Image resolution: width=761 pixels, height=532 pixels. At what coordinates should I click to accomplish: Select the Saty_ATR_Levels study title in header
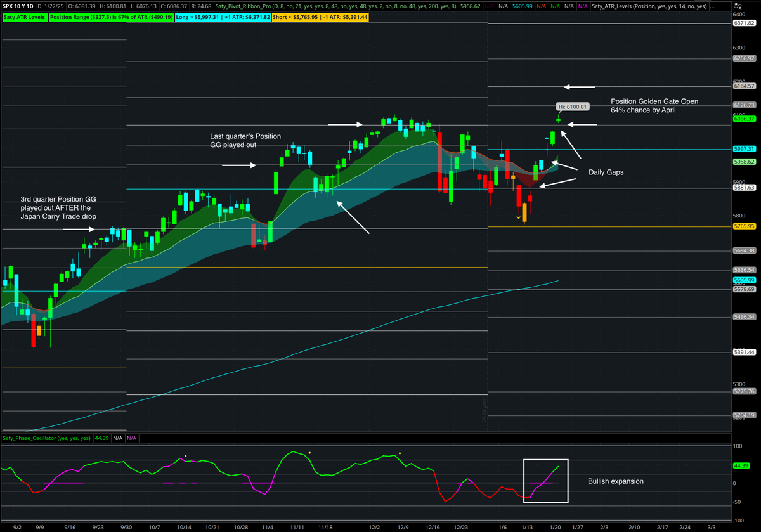[649, 6]
